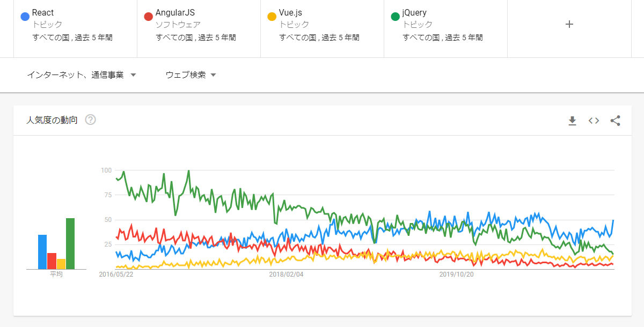Screen dimensions: 644x327
Task: Click the green jQuery average bar
Action: pos(70,244)
